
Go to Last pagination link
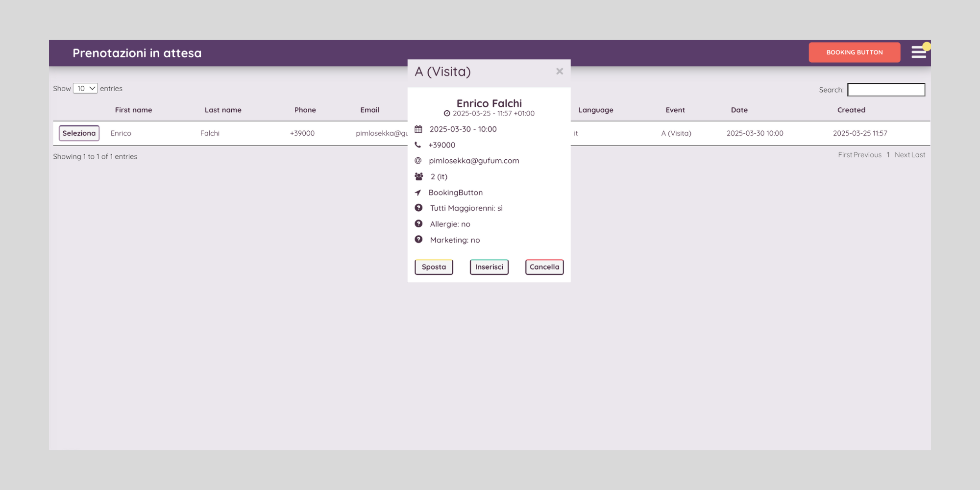(918, 155)
